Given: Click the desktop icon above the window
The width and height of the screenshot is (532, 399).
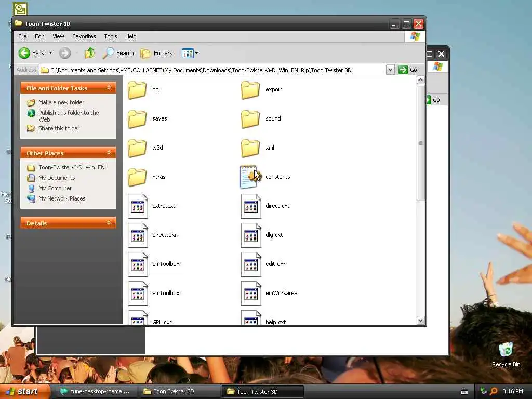Looking at the screenshot, I should point(20,8).
